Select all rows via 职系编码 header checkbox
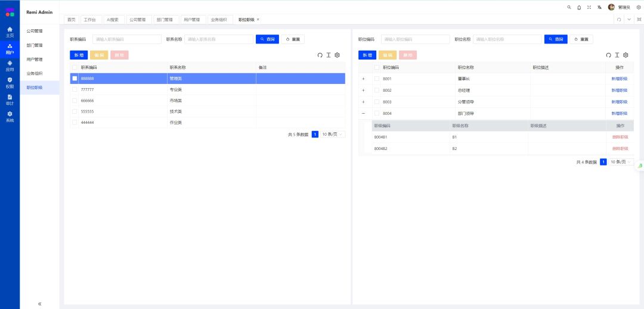The height and width of the screenshot is (309, 644). 75,67
